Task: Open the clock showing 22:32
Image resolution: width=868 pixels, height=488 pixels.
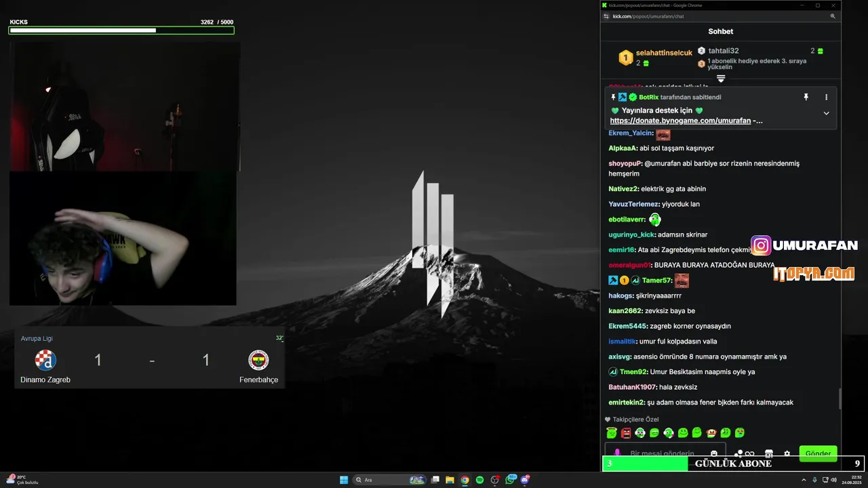Action: (852, 480)
